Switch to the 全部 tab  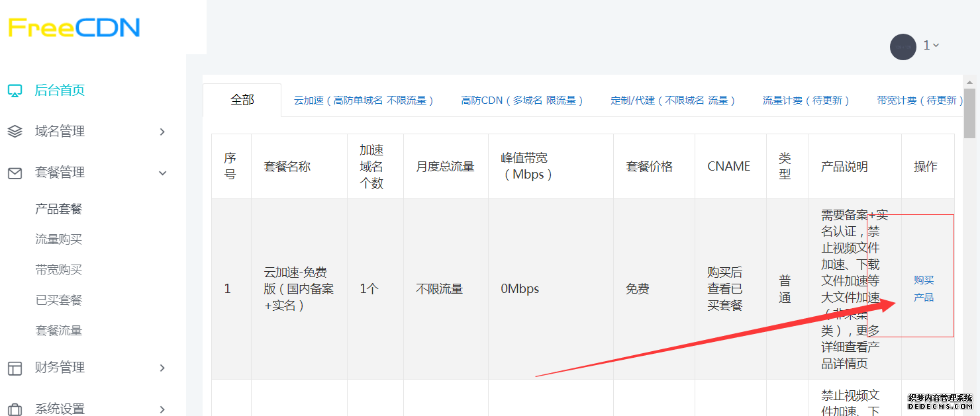click(x=242, y=100)
